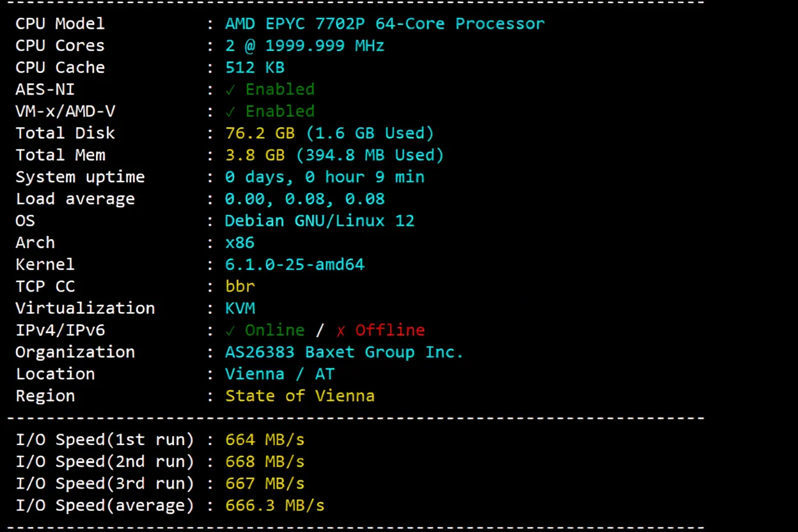Select 'Debian GNU/Linux 12' value
Image resolution: width=798 pixels, height=532 pixels.
tap(320, 221)
